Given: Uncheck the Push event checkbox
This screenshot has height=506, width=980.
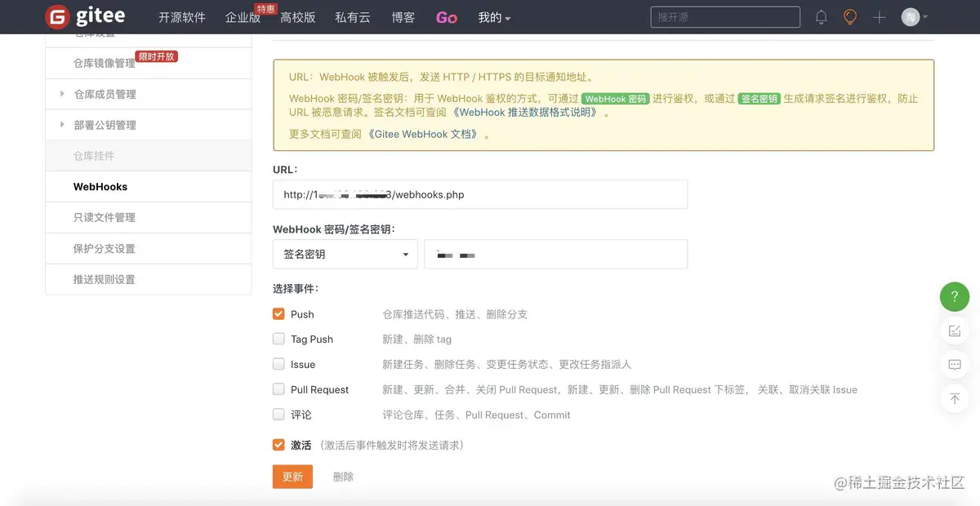Looking at the screenshot, I should point(278,313).
